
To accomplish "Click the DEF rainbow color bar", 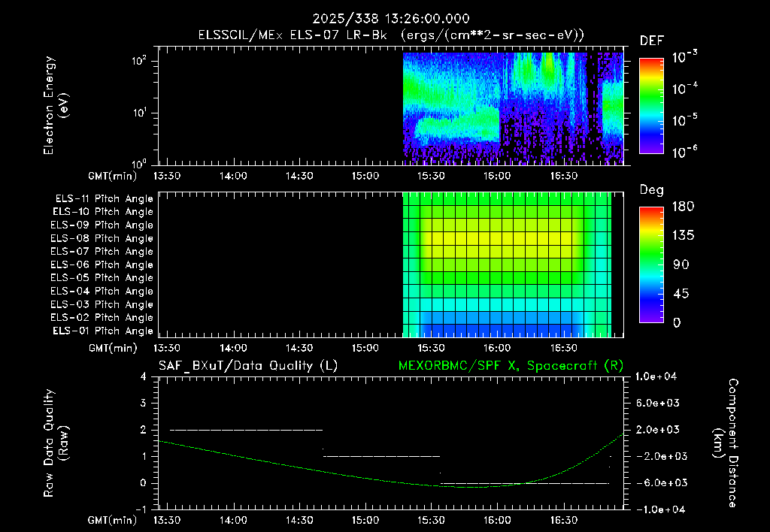I will coord(652,106).
